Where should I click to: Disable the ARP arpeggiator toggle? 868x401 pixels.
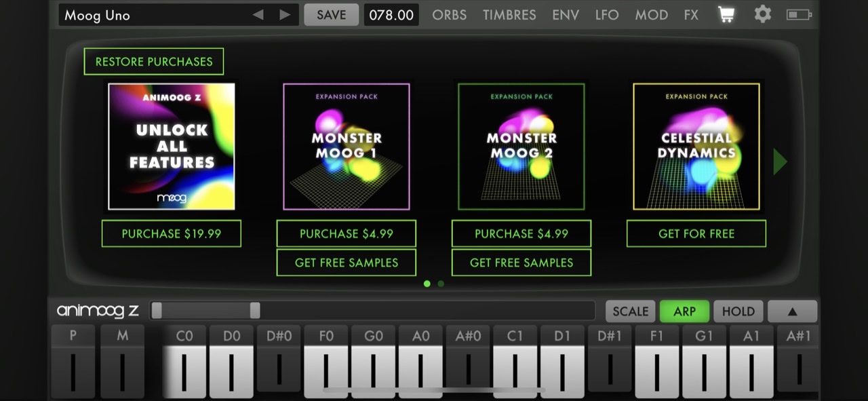684,311
